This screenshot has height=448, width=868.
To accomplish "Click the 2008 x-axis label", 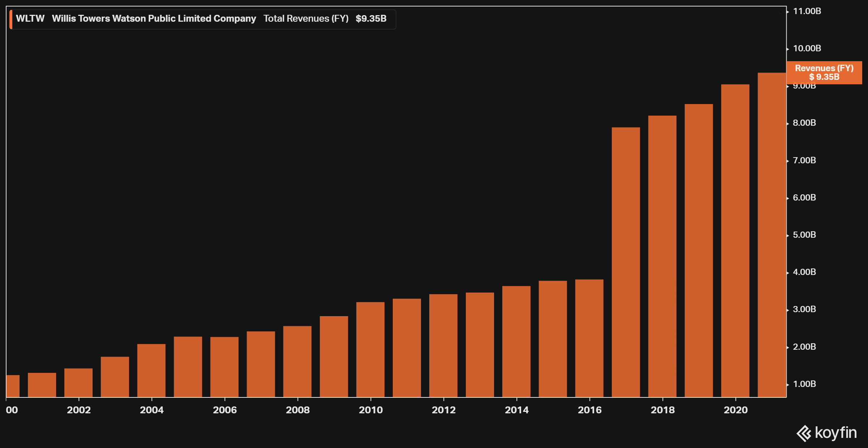I will point(298,410).
